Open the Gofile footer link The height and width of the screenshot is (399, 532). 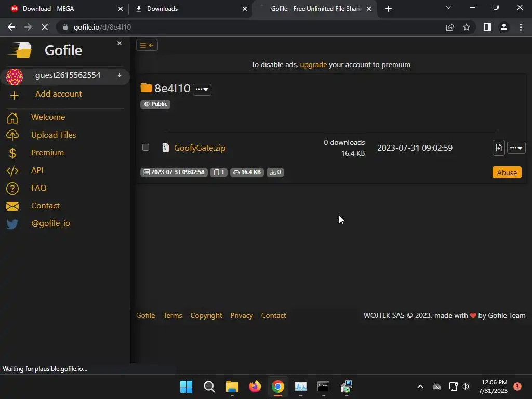pos(145,315)
